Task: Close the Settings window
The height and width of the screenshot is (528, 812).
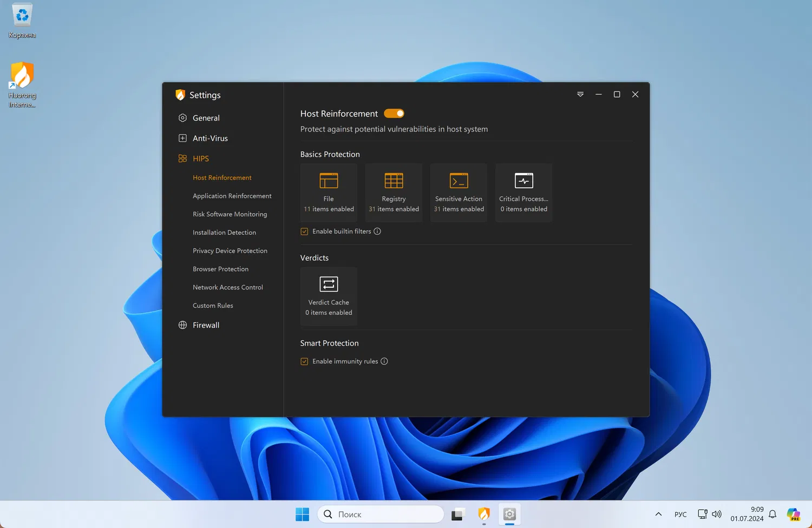Action: 635,94
